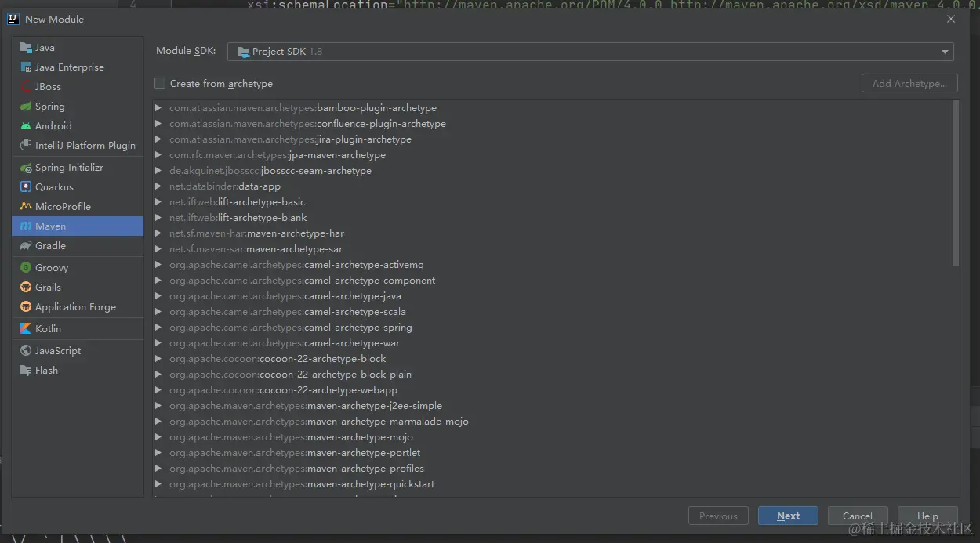Select the Spring Initializr label

click(x=69, y=168)
